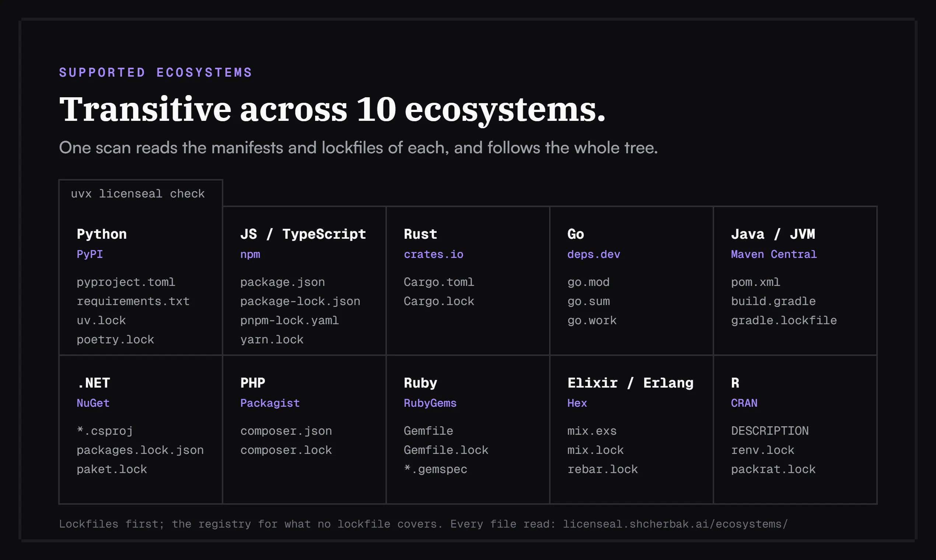Open the deps.dev registry label
936x560 pixels.
[593, 254]
